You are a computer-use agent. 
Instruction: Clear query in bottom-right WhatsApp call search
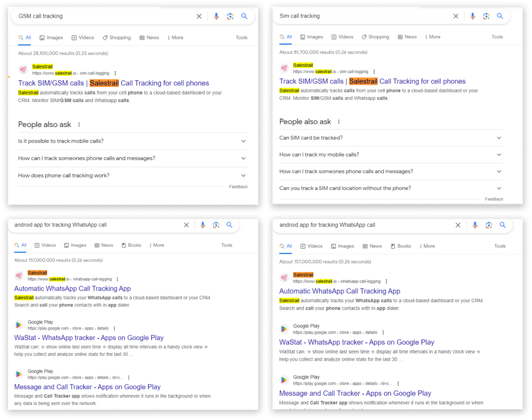(458, 225)
